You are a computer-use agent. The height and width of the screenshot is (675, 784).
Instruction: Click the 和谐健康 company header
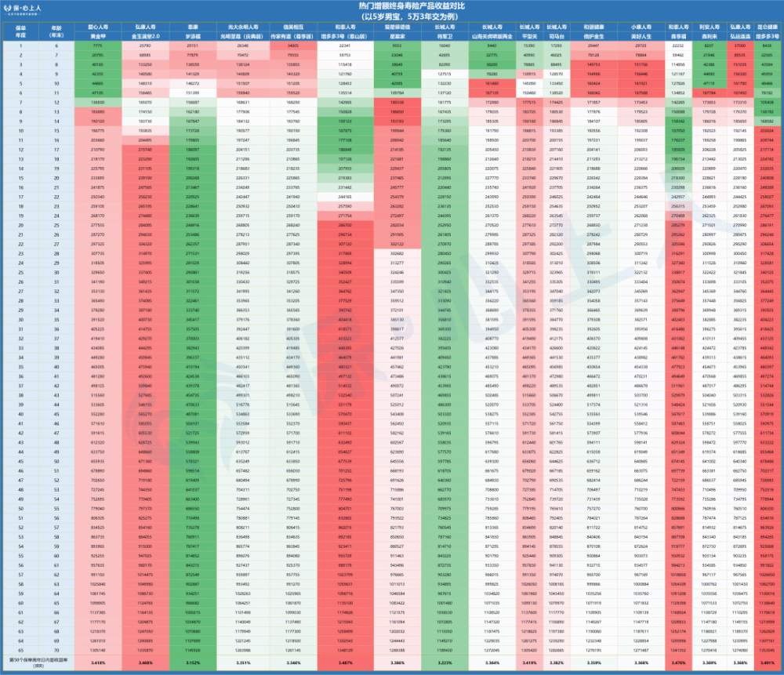pyautogui.click(x=593, y=27)
